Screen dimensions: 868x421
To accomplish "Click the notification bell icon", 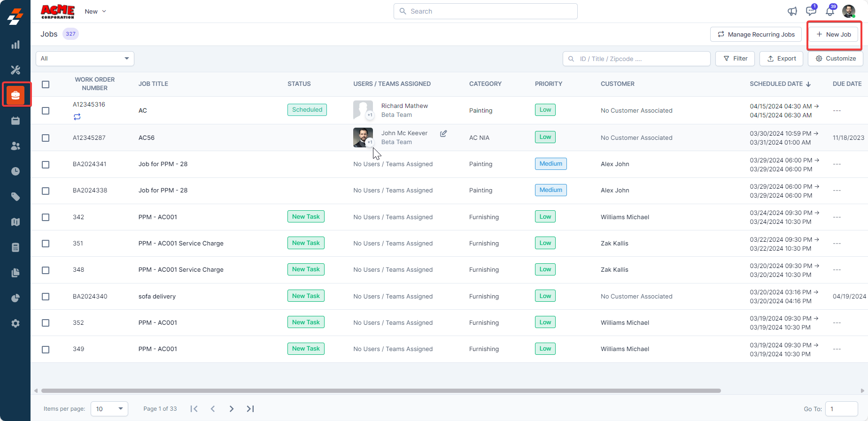I will (830, 11).
